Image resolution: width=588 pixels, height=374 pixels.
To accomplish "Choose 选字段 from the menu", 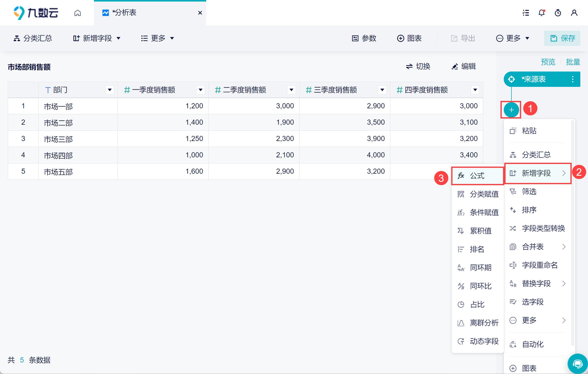I will (x=537, y=302).
